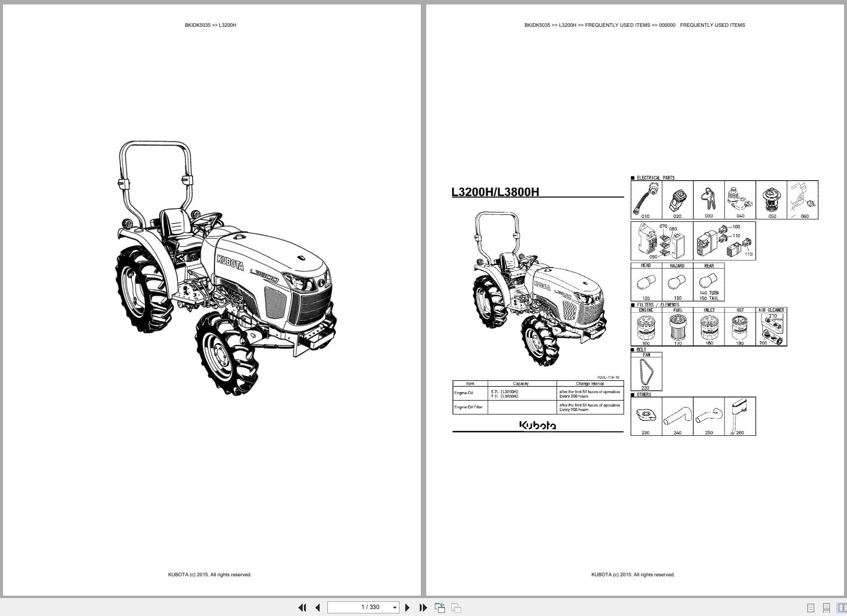Click the small tractor illustration on right page

click(x=539, y=289)
